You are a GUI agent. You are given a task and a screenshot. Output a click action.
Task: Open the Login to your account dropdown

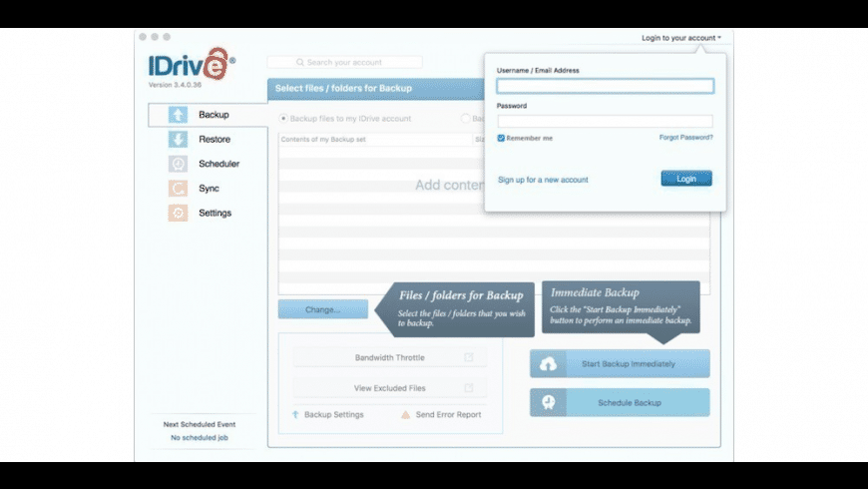tap(680, 38)
